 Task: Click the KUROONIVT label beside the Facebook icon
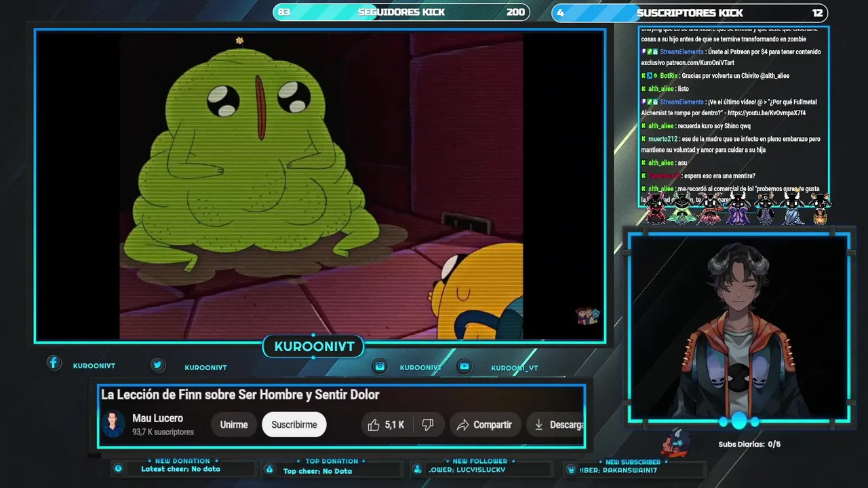(x=94, y=366)
